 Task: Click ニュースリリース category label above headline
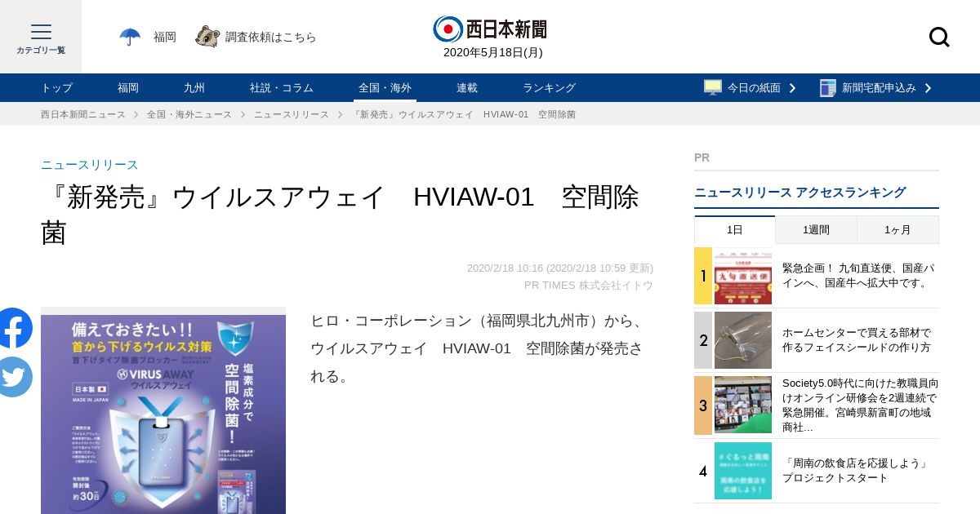pyautogui.click(x=90, y=165)
